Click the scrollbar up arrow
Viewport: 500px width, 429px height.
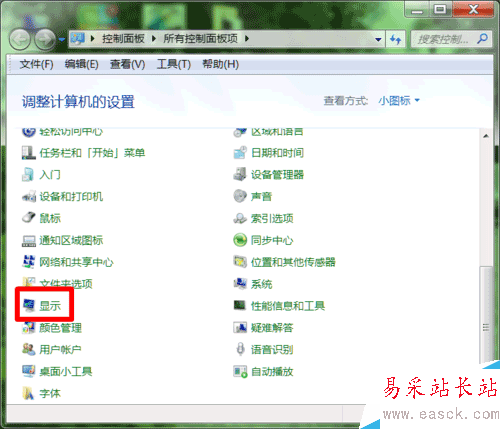[486, 136]
